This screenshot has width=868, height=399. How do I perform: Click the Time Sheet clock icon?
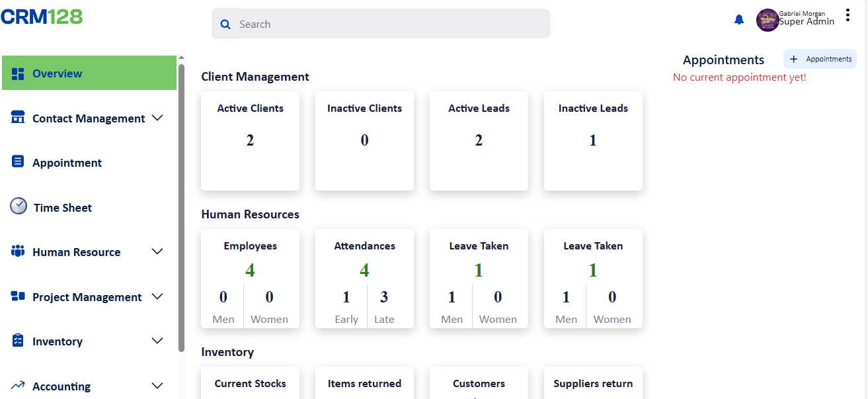click(x=19, y=206)
